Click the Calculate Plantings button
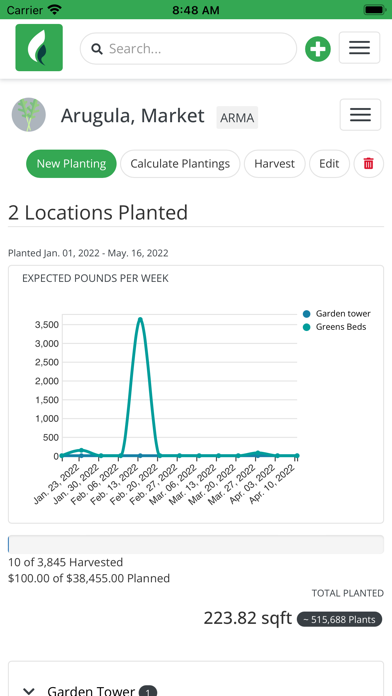392x696 pixels. [x=180, y=164]
